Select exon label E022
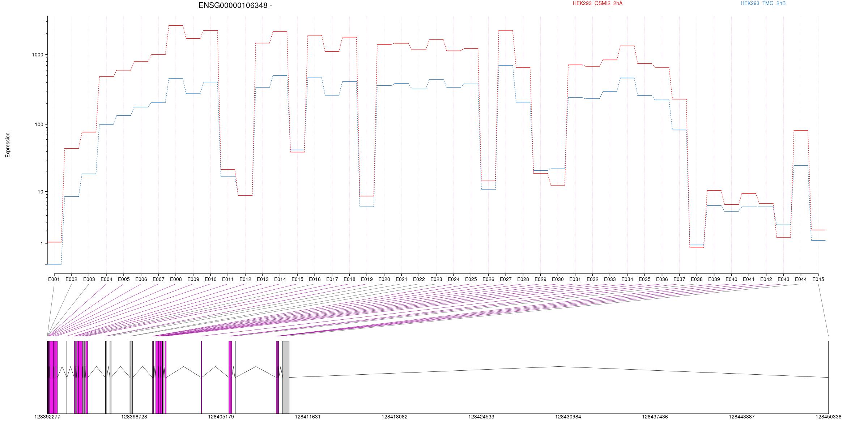 click(418, 279)
